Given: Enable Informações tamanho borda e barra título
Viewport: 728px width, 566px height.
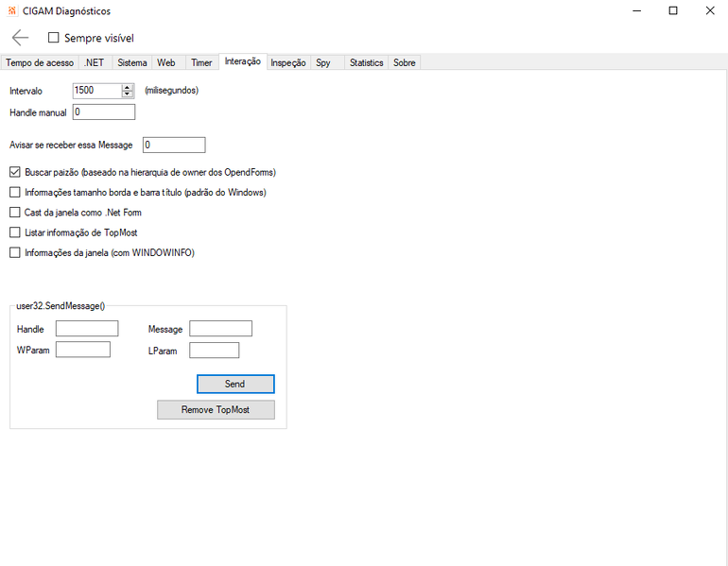Looking at the screenshot, I should (x=15, y=192).
